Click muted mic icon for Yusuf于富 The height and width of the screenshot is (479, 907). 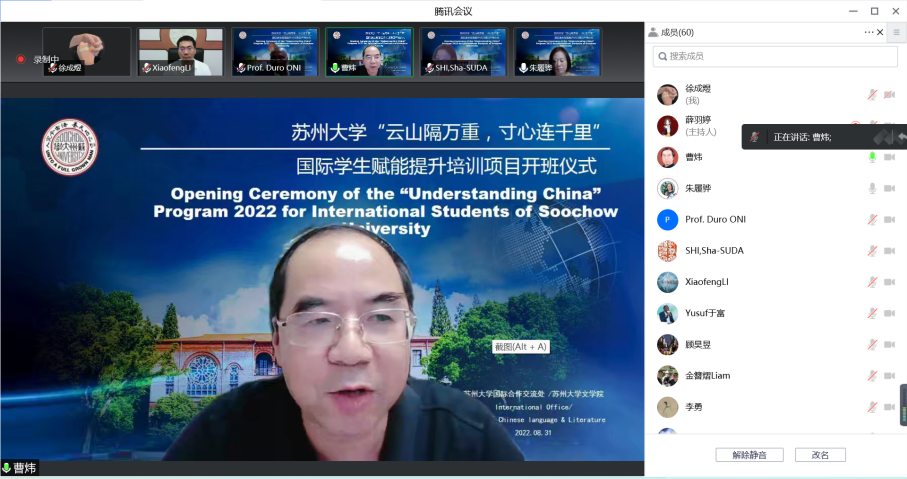coord(872,313)
